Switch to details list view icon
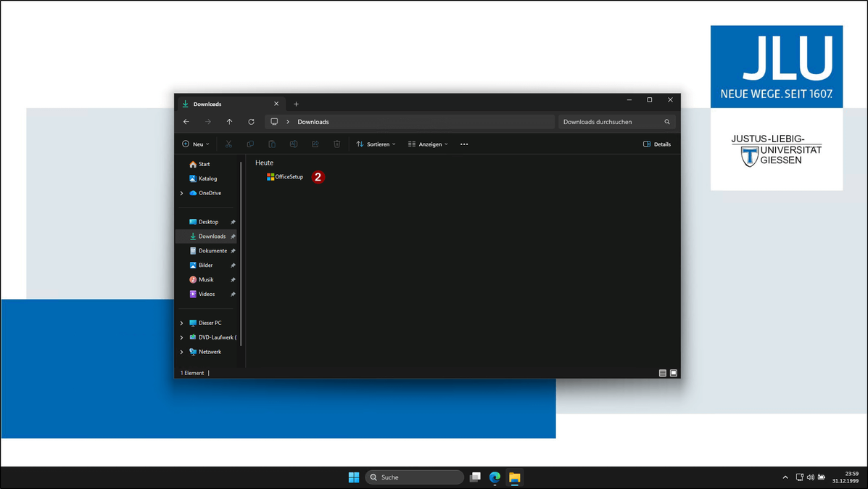868x489 pixels. tap(663, 373)
